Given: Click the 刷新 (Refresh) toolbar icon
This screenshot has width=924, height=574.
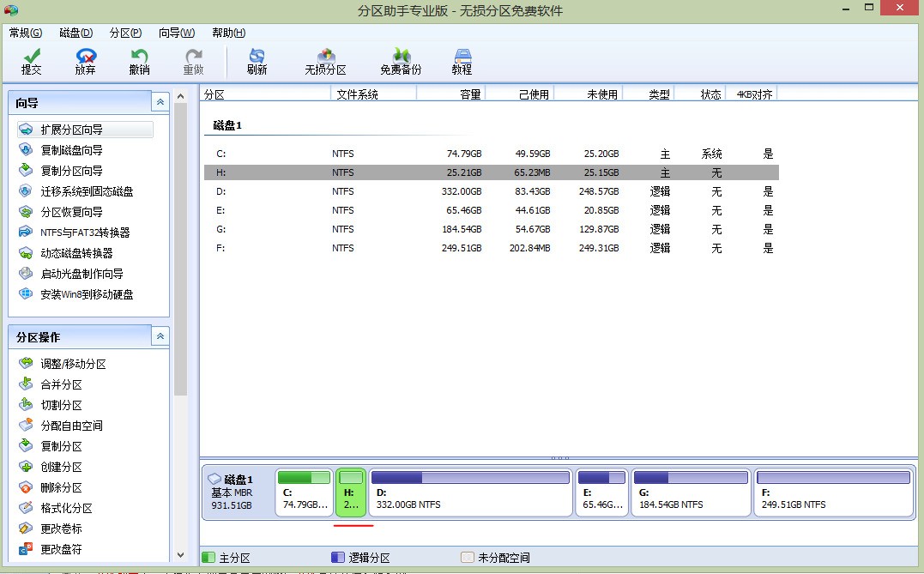Looking at the screenshot, I should coord(257,60).
